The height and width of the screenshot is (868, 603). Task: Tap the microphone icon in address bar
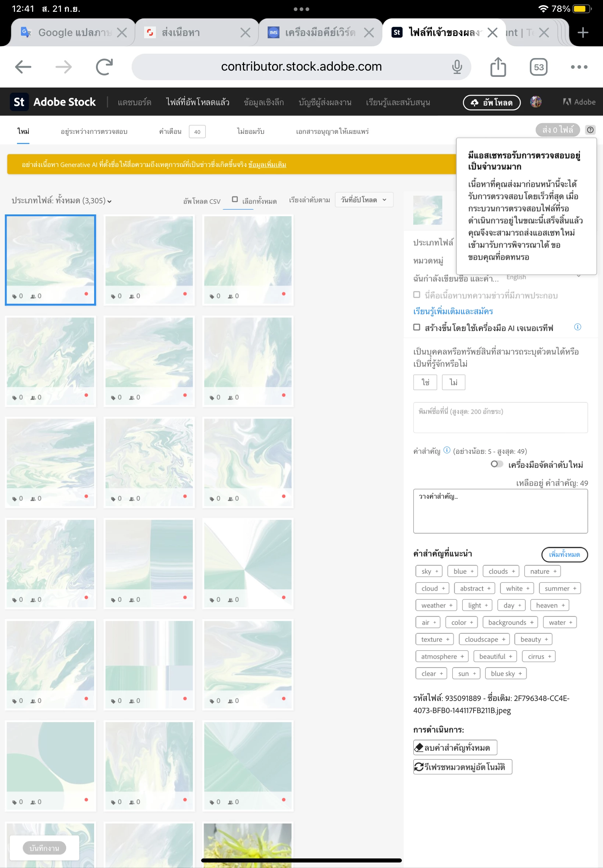click(457, 67)
